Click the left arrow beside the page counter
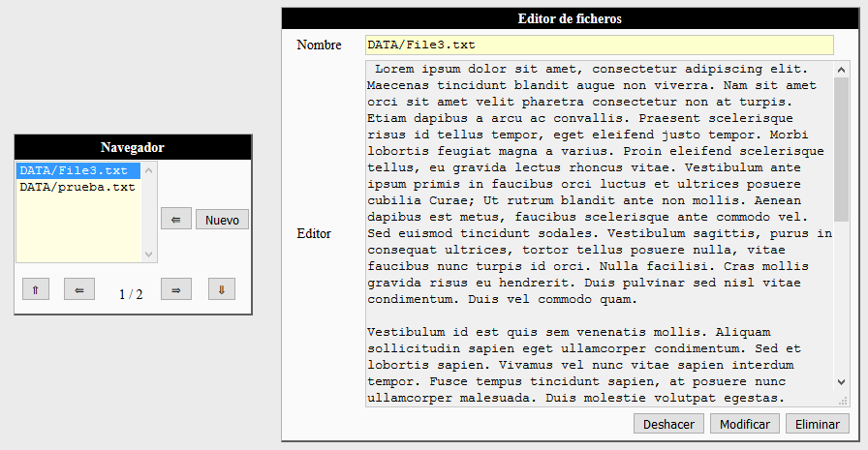868x450 pixels. pyautogui.click(x=79, y=289)
